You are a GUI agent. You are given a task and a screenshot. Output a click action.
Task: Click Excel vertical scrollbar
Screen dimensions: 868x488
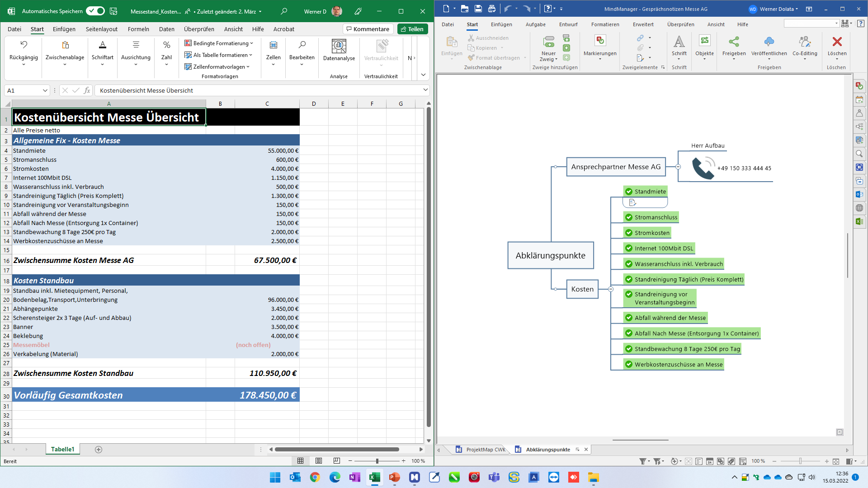pos(429,268)
